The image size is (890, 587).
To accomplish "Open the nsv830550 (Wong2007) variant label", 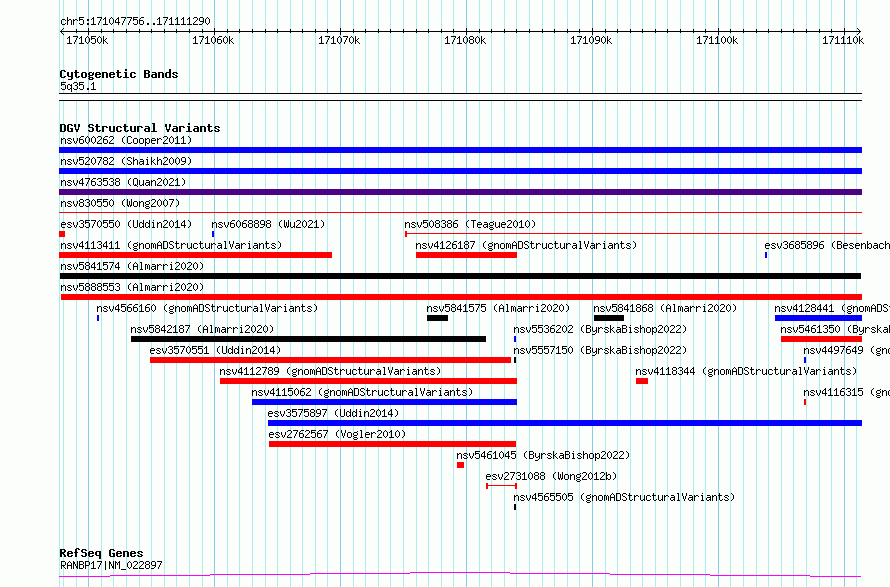I will [120, 203].
